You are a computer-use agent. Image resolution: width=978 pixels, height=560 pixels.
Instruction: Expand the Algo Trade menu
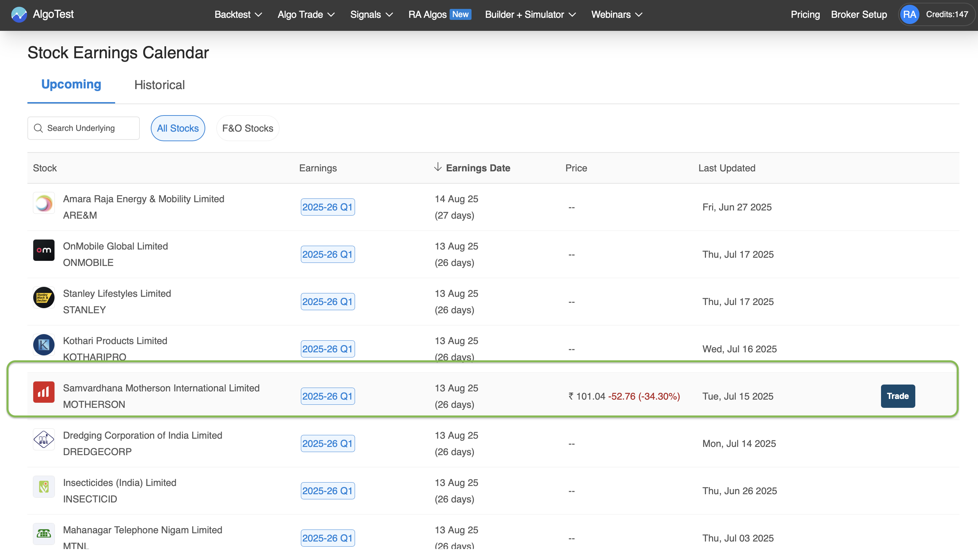click(x=306, y=15)
